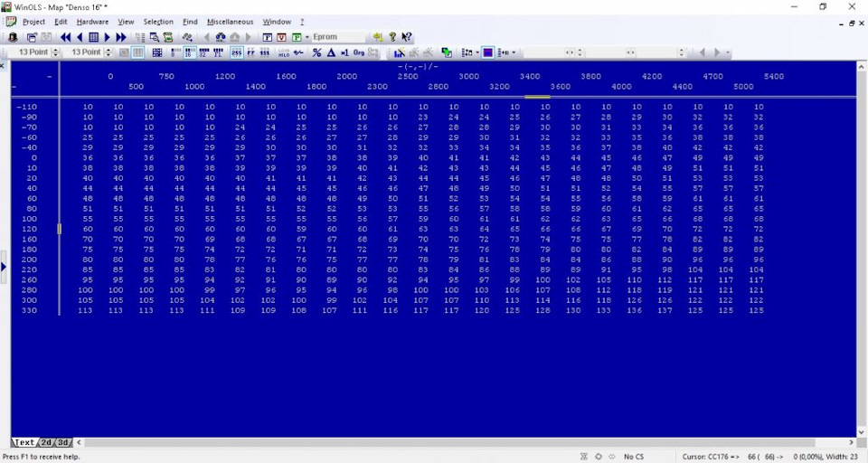Toggle 32-bit data format
Viewport: 868px width, 463px height.
tap(203, 52)
